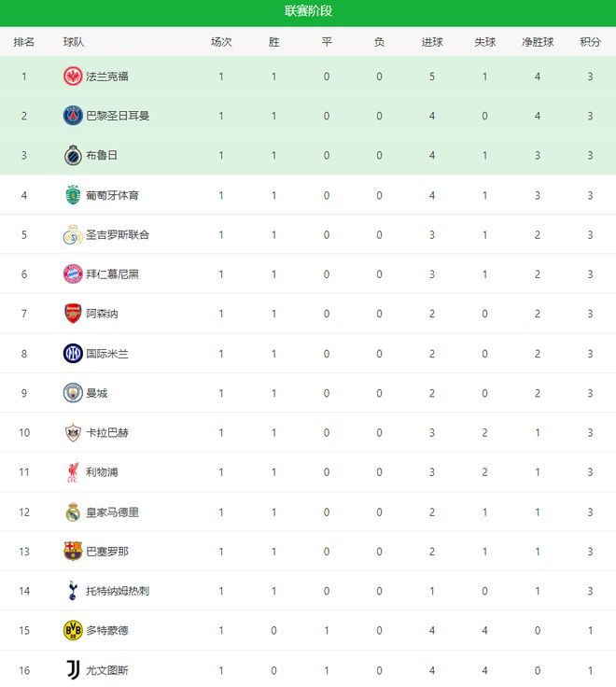
Task: Click the Juventus logo icon
Action: click(73, 669)
